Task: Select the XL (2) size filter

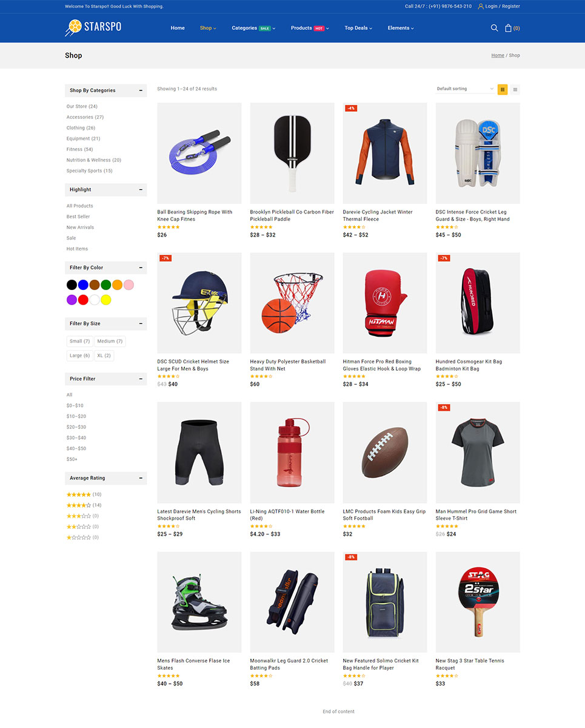Action: pos(104,356)
